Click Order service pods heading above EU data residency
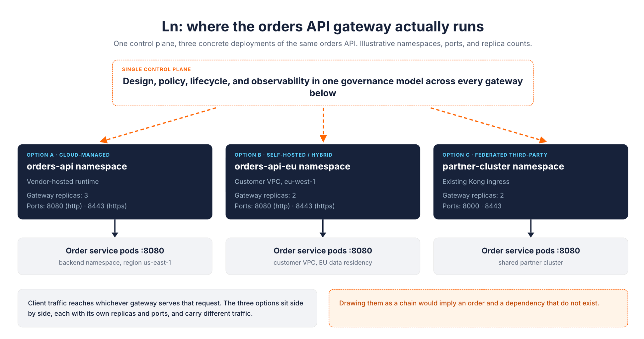 [x=323, y=251]
